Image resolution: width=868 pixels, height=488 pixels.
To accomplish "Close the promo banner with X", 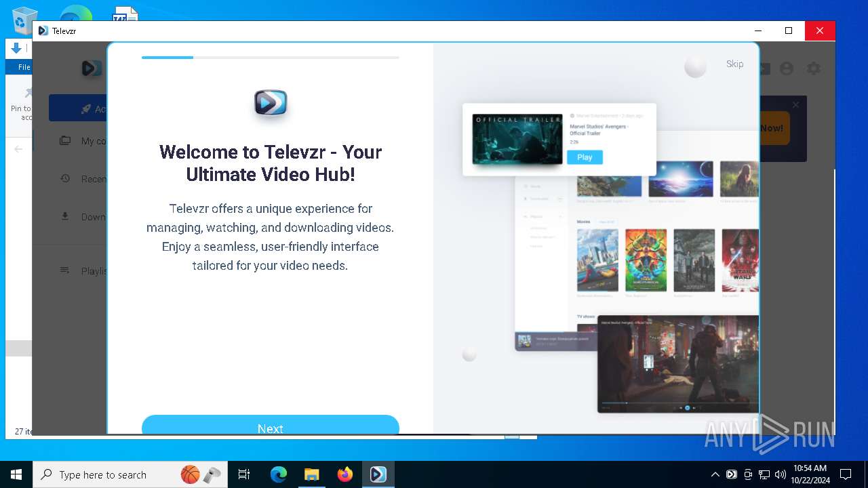I will coord(795,104).
